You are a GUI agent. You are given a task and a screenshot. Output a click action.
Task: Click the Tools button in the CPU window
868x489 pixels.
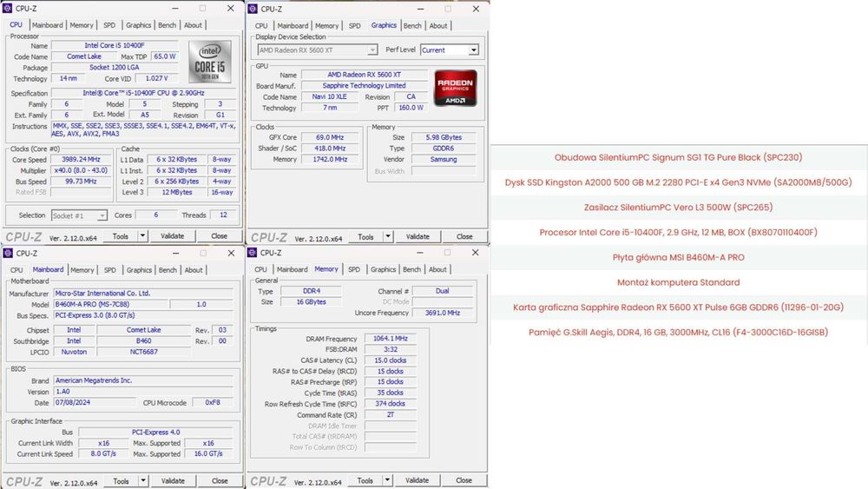click(x=121, y=236)
